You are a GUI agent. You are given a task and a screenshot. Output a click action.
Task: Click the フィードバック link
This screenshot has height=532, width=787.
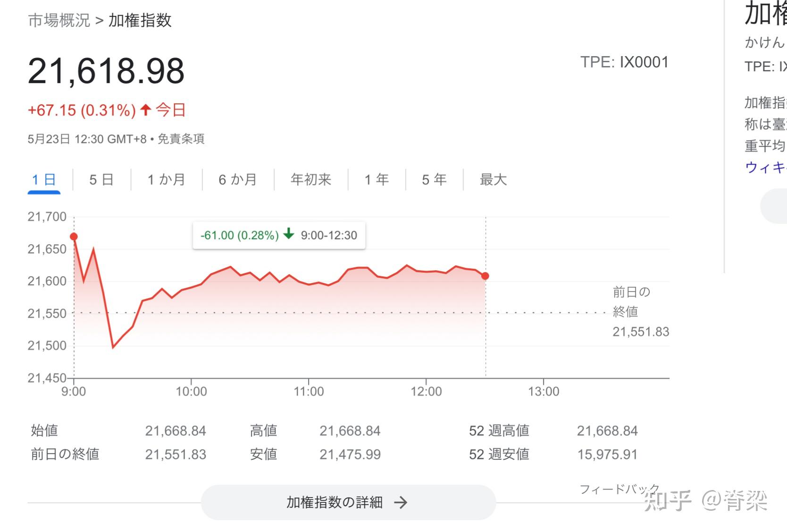coord(619,489)
